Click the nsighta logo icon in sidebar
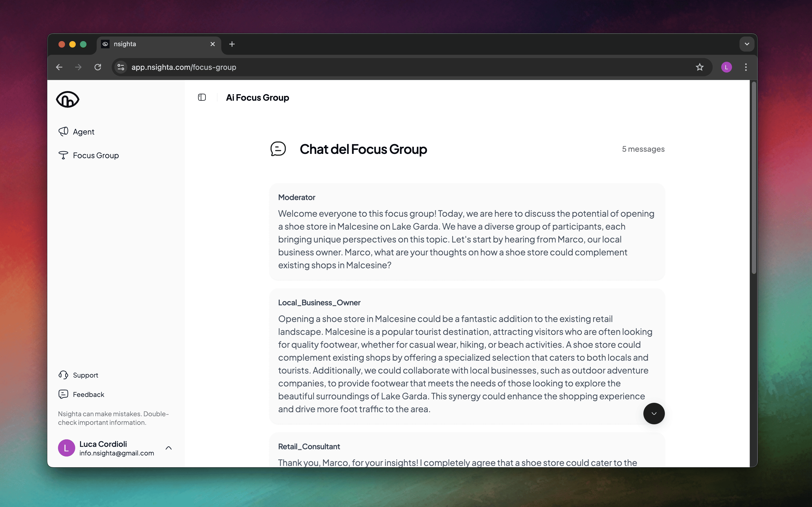The height and width of the screenshot is (507, 812). pyautogui.click(x=68, y=99)
